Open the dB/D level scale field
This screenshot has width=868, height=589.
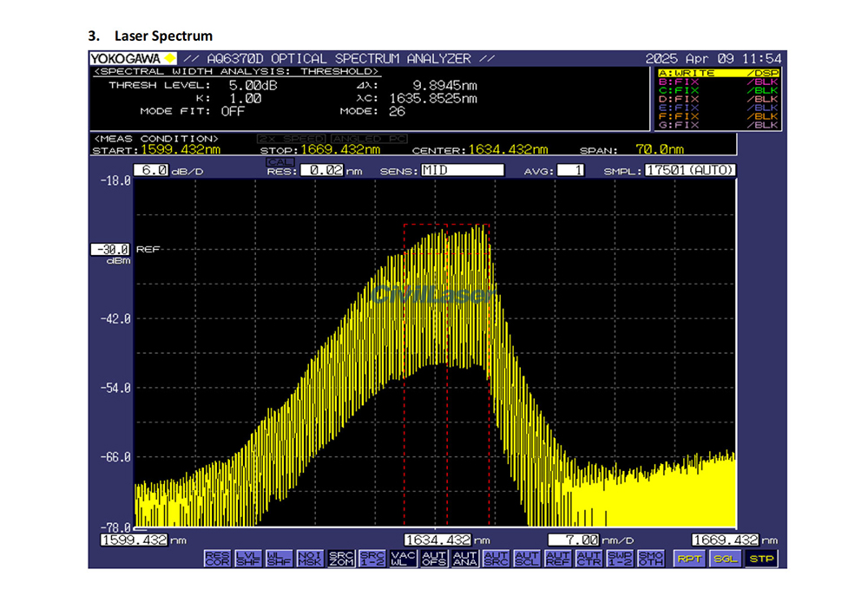(152, 171)
